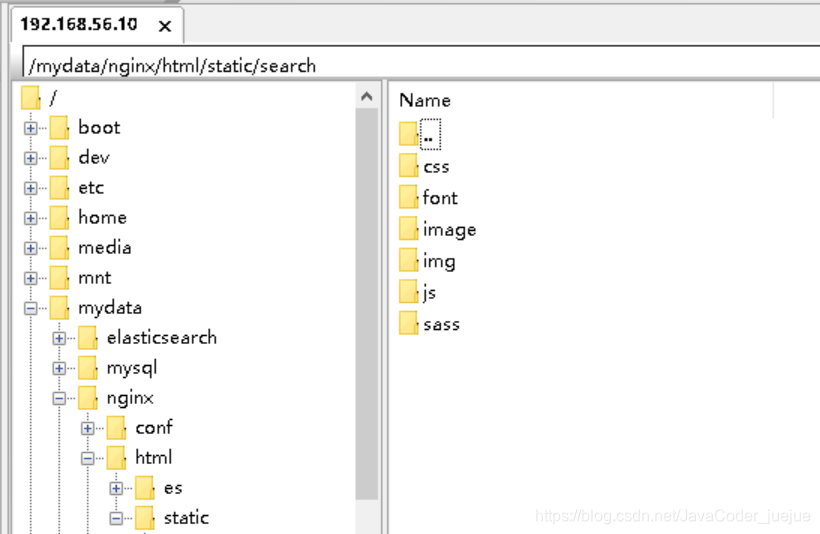
Task: Select the conf label in the tree
Action: click(154, 428)
